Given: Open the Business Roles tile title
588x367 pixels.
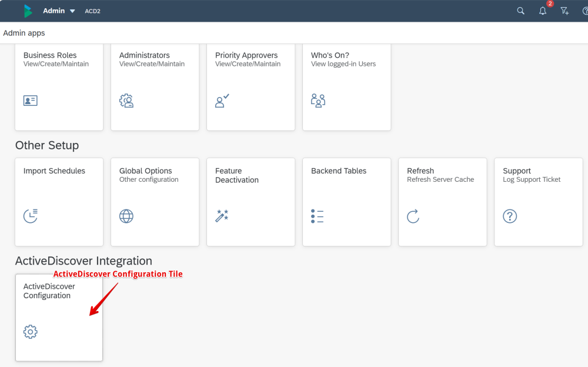Looking at the screenshot, I should [x=50, y=55].
